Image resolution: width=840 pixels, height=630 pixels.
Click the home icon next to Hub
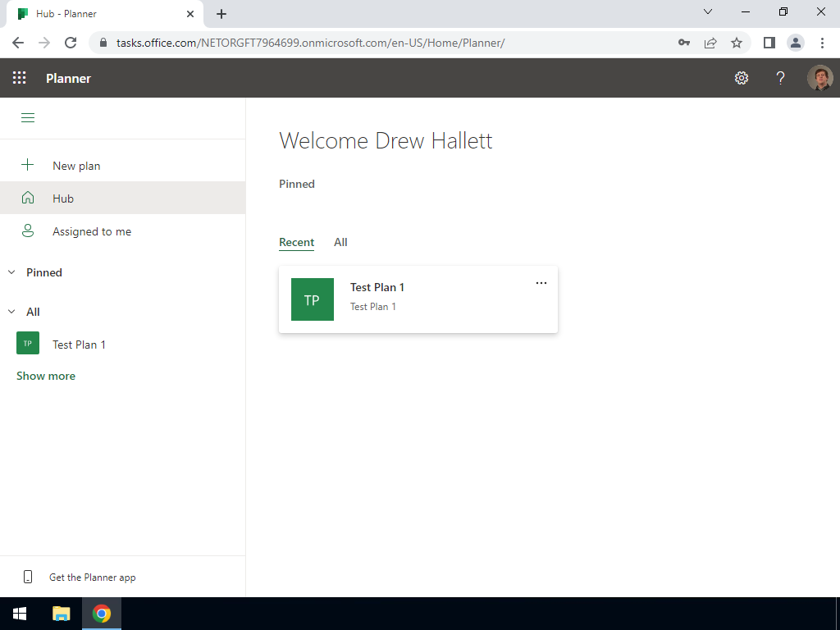[x=28, y=199]
